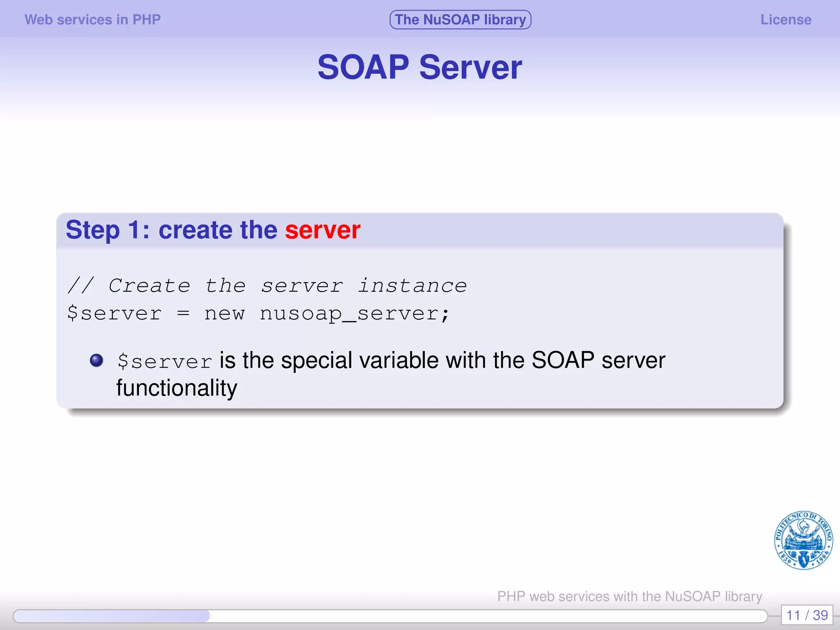Click the Politecnico di Torino logo

tap(803, 540)
